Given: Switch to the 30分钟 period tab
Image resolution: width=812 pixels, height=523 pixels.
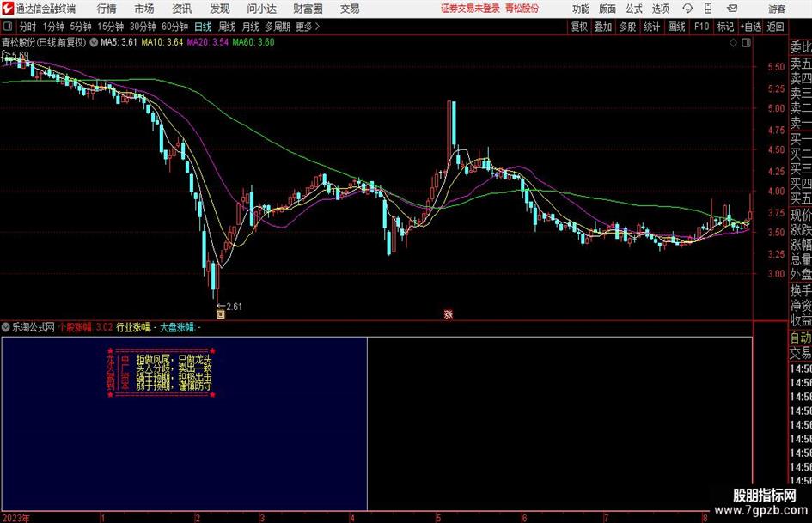Looking at the screenshot, I should [143, 27].
